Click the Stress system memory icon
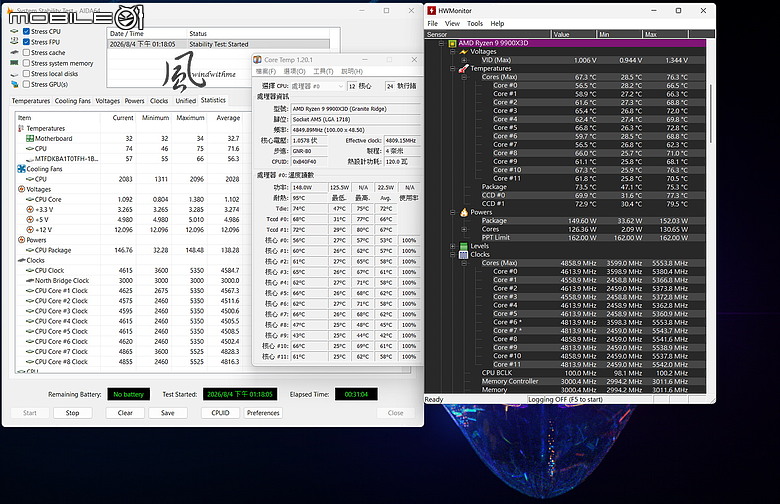Image resolution: width=780 pixels, height=504 pixels. pyautogui.click(x=14, y=63)
